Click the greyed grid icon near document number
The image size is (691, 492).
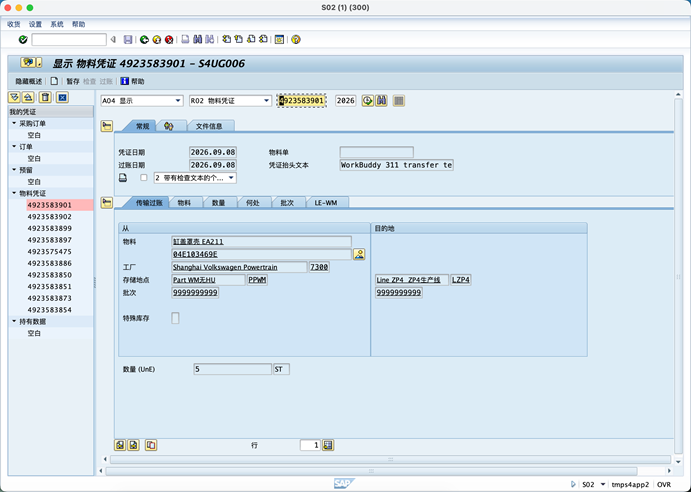pyautogui.click(x=399, y=101)
